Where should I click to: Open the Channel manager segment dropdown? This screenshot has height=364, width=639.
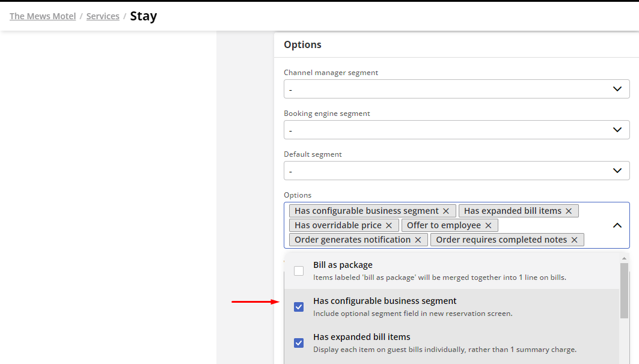[x=456, y=88]
